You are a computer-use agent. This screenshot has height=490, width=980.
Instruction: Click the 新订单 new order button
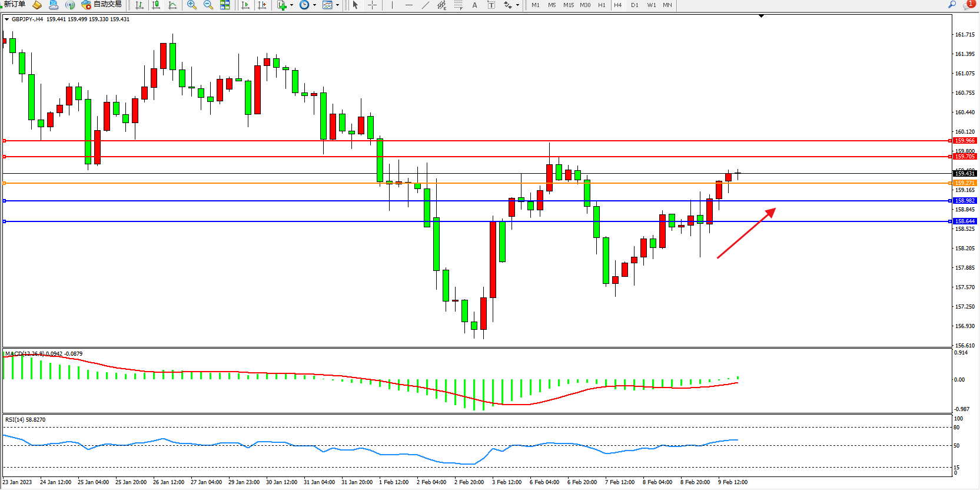click(14, 5)
